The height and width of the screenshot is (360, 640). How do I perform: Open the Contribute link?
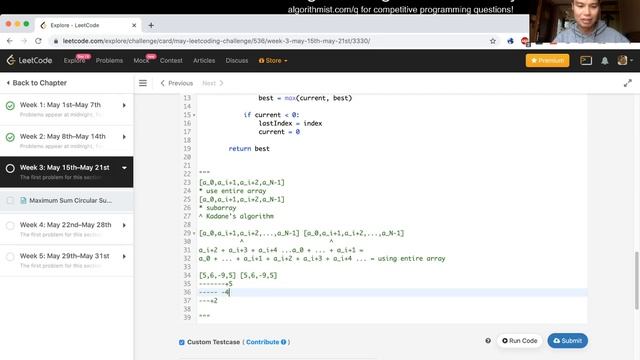point(262,342)
